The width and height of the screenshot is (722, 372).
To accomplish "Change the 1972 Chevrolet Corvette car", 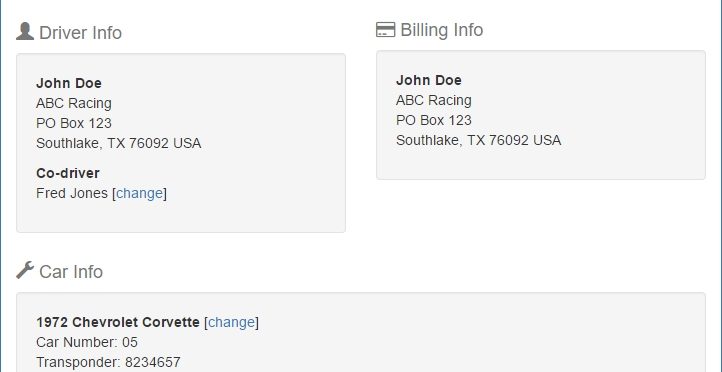I will (232, 322).
